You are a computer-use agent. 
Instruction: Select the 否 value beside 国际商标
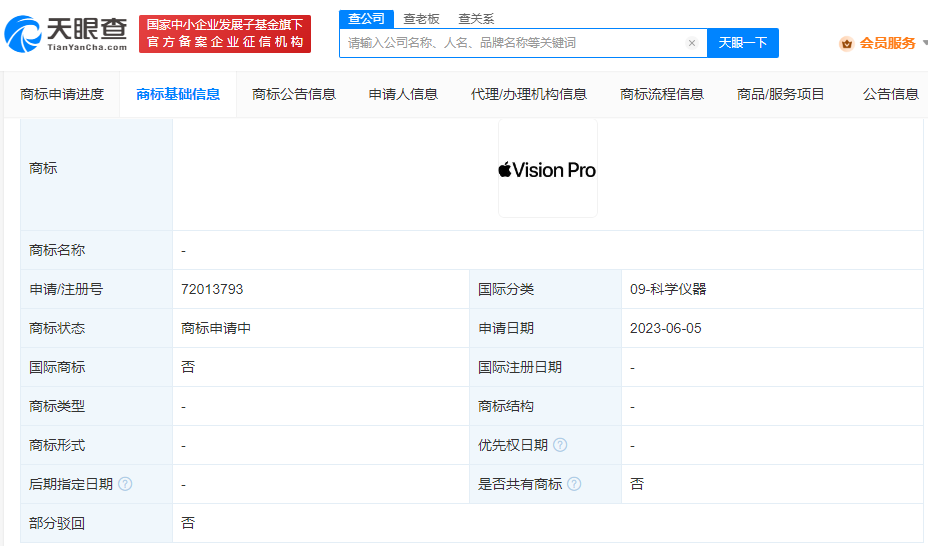[188, 367]
